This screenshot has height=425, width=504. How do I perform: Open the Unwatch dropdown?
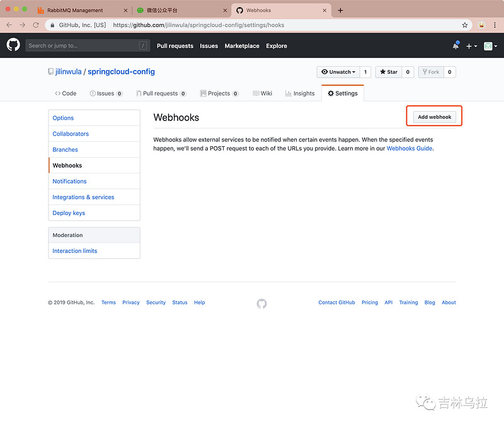point(338,72)
